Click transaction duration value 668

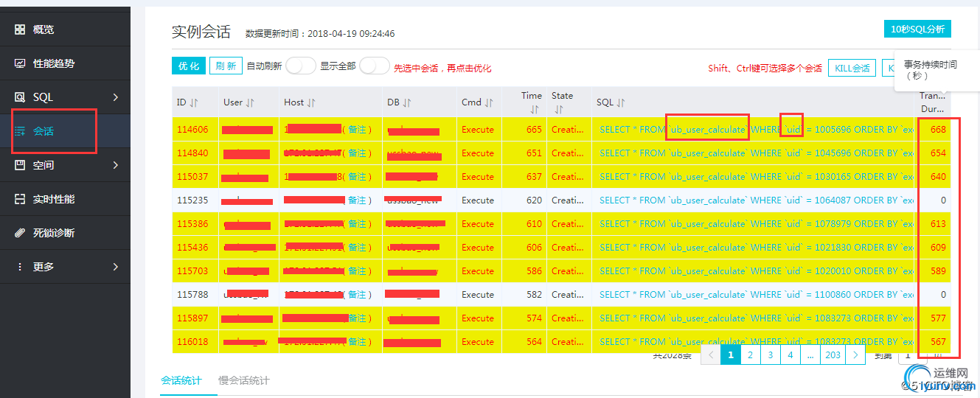[x=938, y=130]
